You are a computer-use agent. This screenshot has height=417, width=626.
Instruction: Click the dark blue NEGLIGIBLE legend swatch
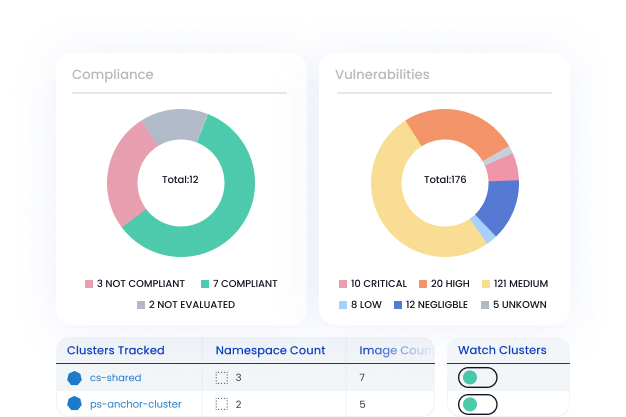398,305
